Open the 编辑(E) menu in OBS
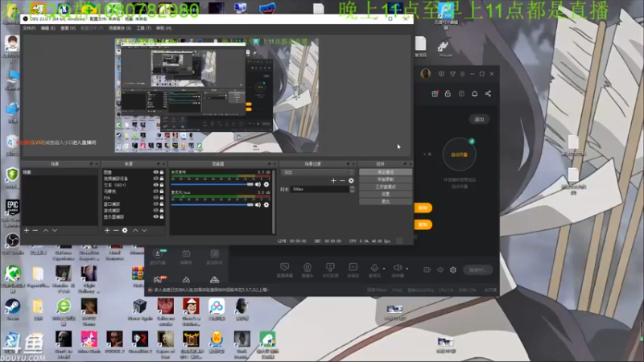This screenshot has width=644, height=362. pyautogui.click(x=47, y=28)
